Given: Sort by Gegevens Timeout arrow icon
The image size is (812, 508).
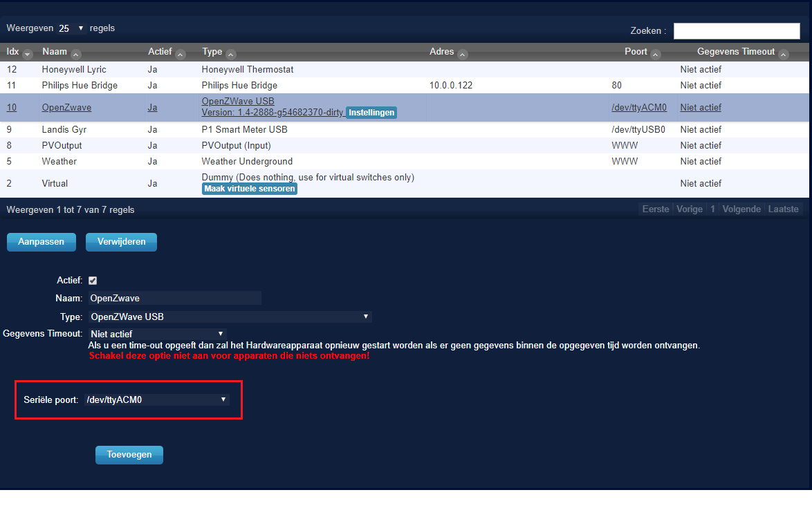Looking at the screenshot, I should 784,55.
